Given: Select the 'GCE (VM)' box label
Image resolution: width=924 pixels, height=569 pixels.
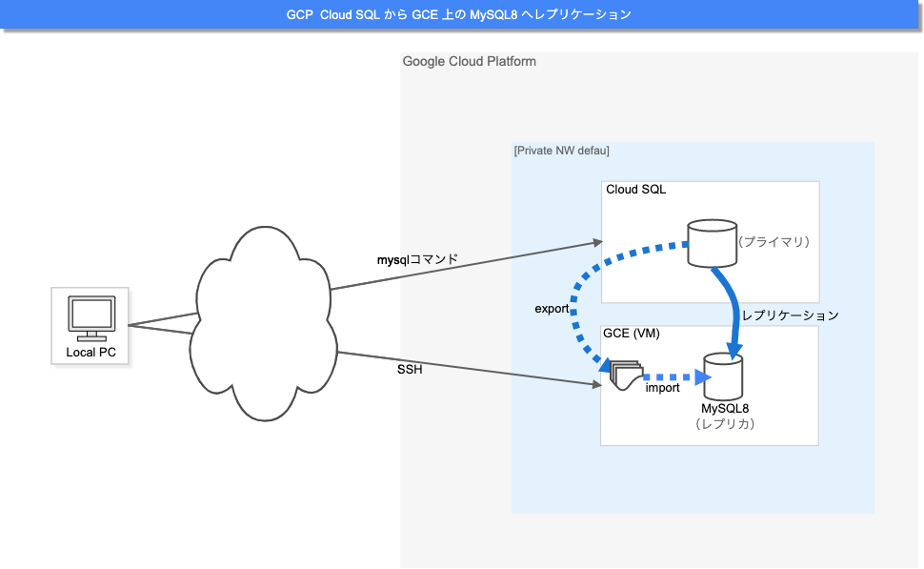Looking at the screenshot, I should point(632,334).
